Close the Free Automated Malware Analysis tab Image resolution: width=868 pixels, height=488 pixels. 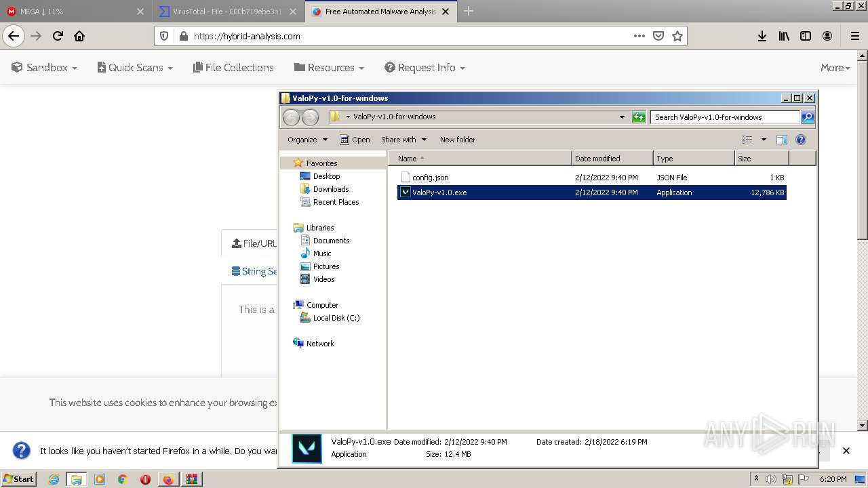tap(446, 12)
